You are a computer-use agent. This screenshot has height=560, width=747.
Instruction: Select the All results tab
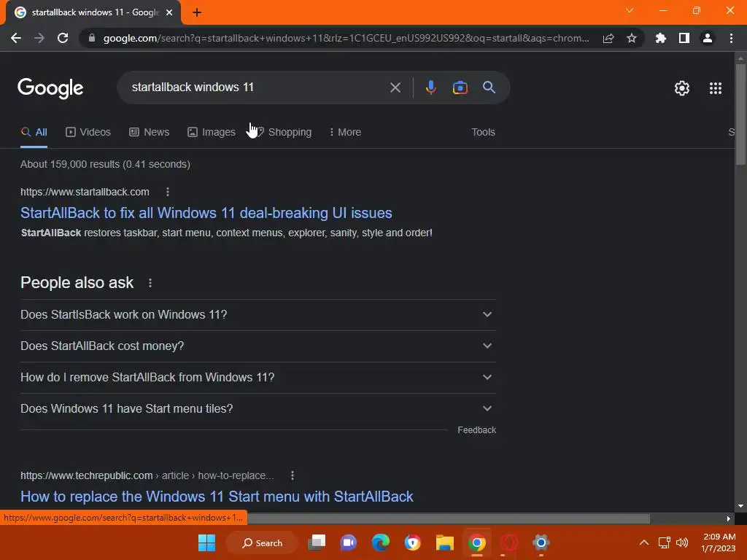[x=34, y=132]
